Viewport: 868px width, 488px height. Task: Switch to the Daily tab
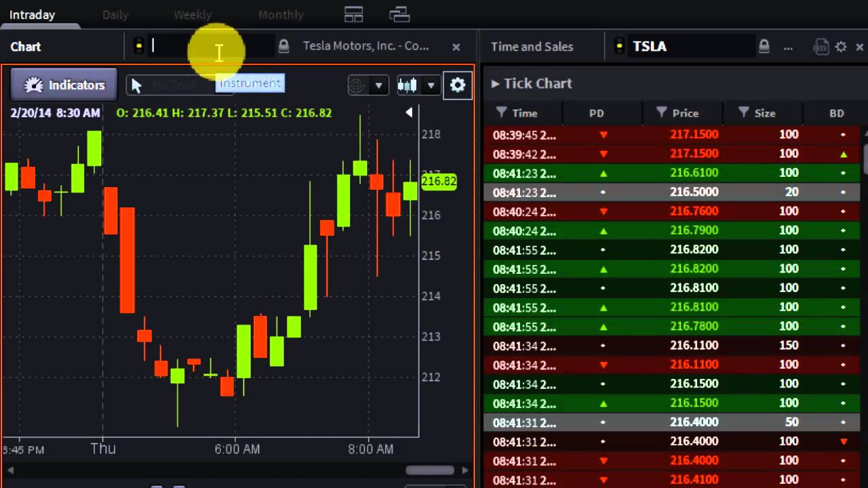115,14
